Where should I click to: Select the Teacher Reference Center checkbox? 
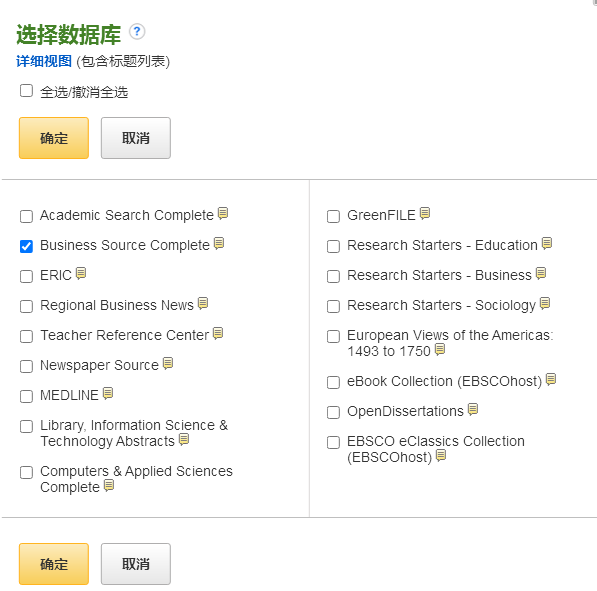[26, 336]
